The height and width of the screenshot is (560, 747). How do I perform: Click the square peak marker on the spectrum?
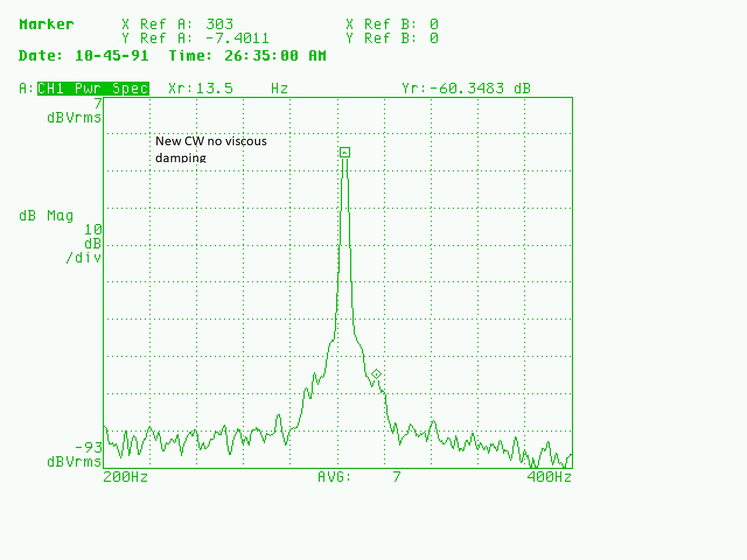point(345,152)
